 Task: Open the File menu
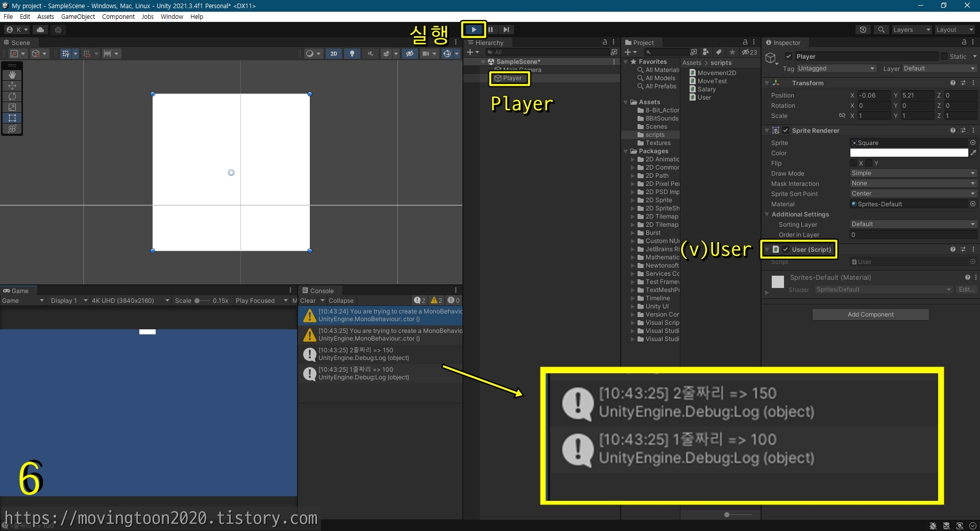[x=8, y=16]
